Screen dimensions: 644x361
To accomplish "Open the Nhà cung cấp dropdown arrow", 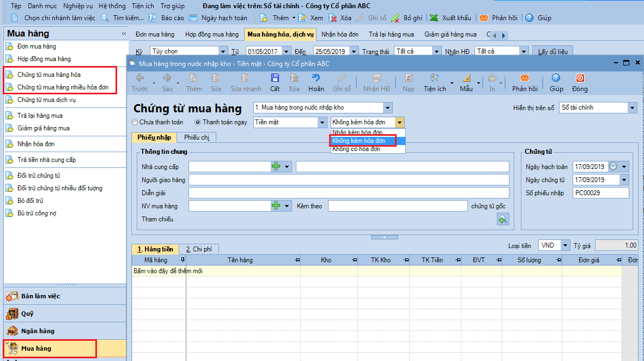I will click(x=287, y=166).
